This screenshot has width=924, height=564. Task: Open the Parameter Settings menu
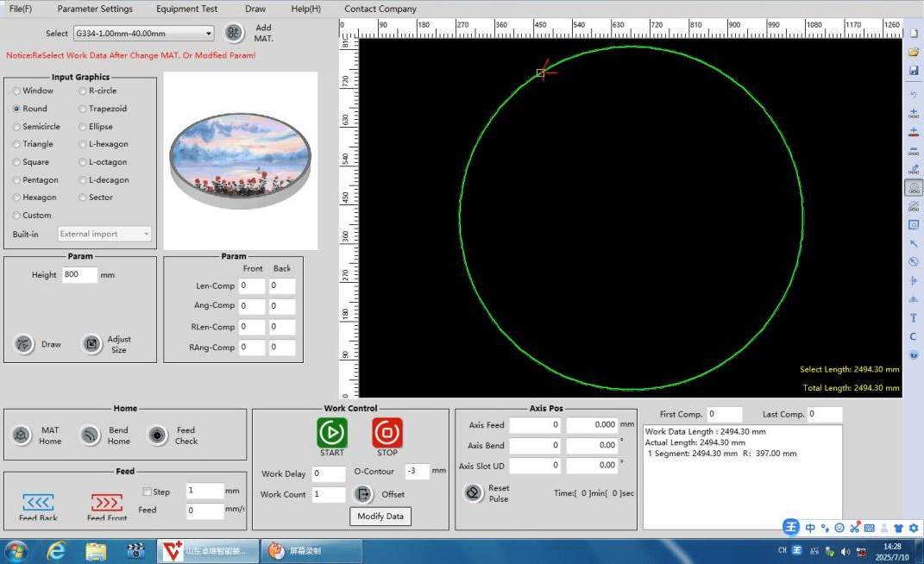(x=95, y=9)
